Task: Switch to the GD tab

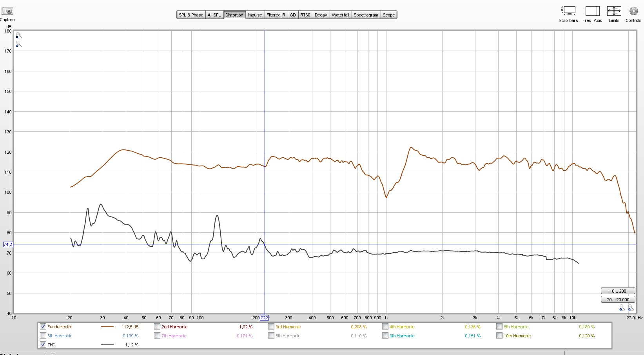Action: tap(293, 15)
